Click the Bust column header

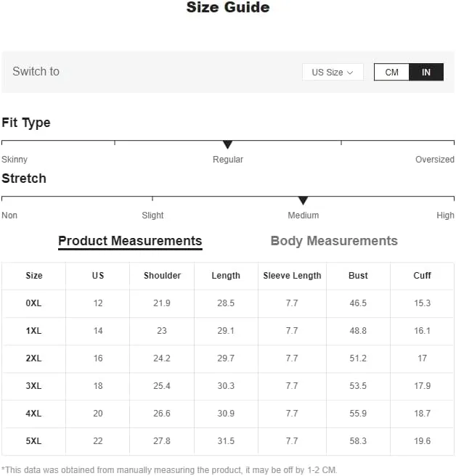pos(358,276)
